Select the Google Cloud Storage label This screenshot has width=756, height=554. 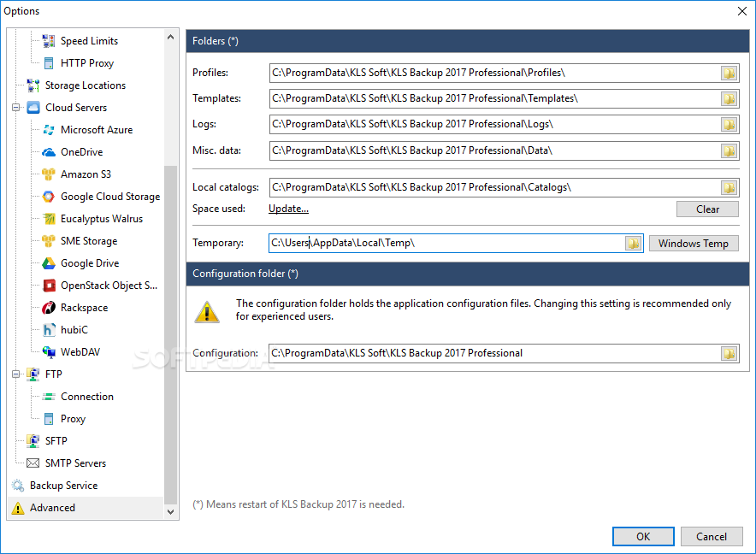(110, 197)
